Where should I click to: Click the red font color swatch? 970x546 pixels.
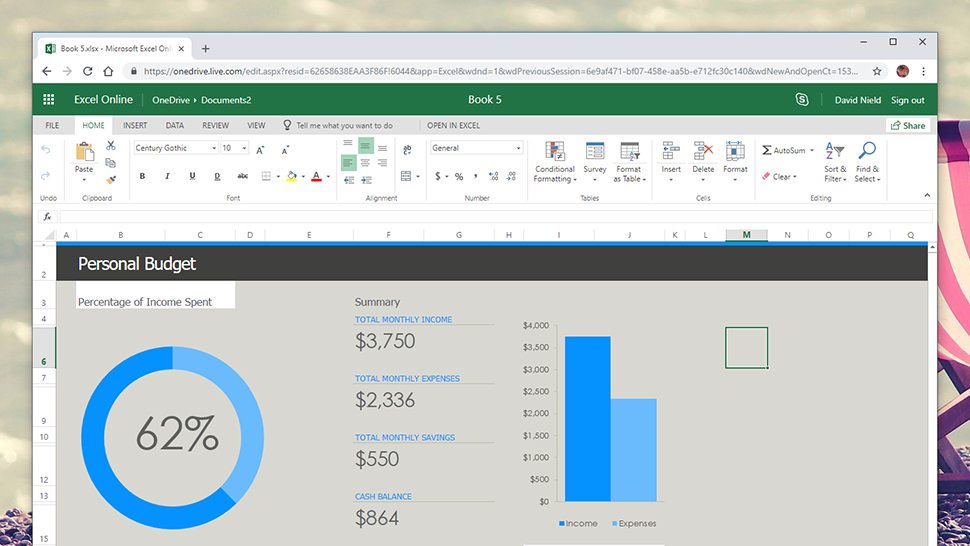tap(316, 176)
